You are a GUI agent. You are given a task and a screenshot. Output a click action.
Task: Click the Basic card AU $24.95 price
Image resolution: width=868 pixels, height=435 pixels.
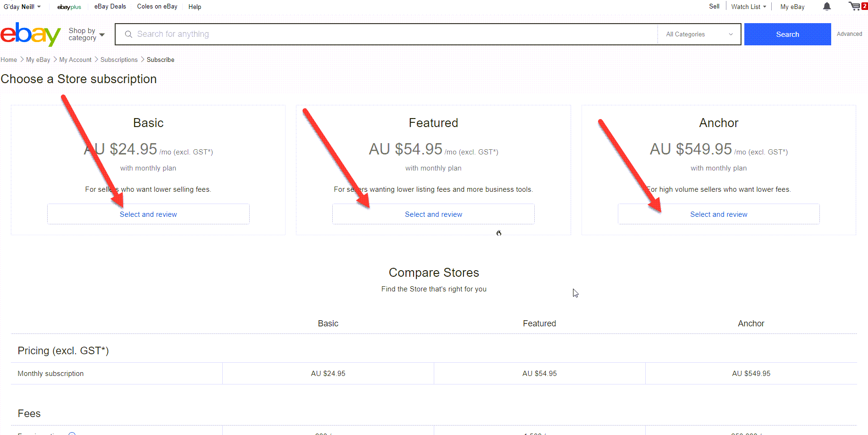(x=120, y=149)
